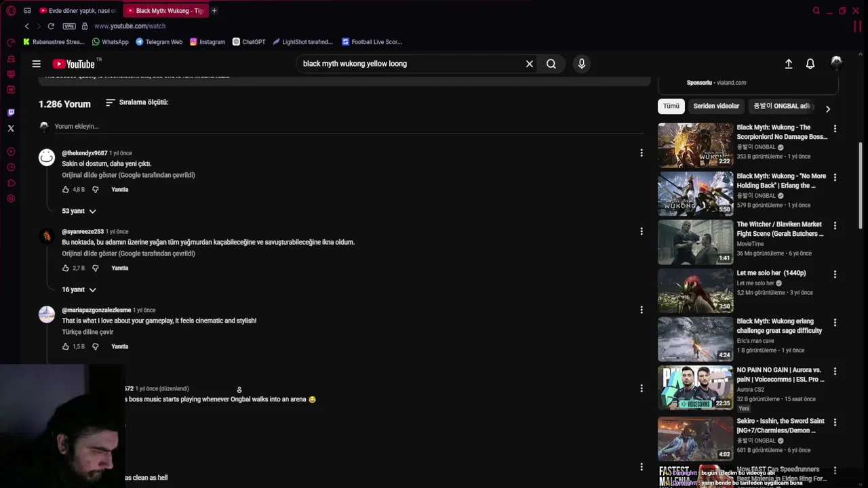This screenshot has height=488, width=868.
Task: Run search with magnifier button
Action: pos(551,64)
